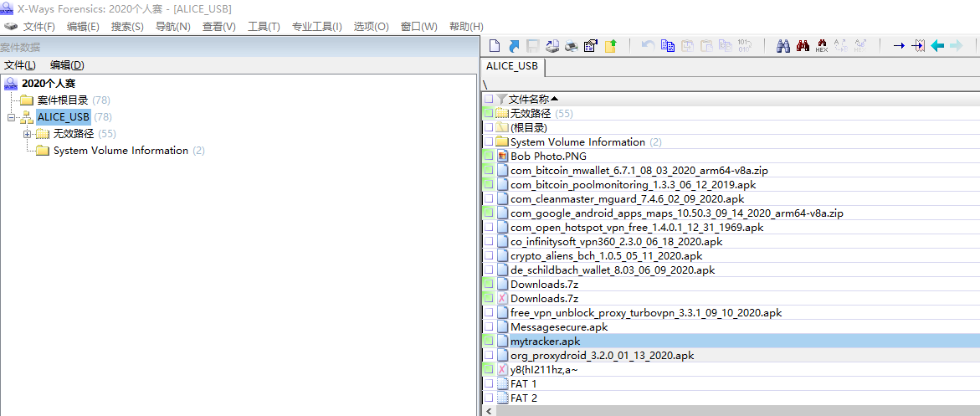Image resolution: width=980 pixels, height=416 pixels.
Task: Open the 搜索(S) menu
Action: click(127, 27)
